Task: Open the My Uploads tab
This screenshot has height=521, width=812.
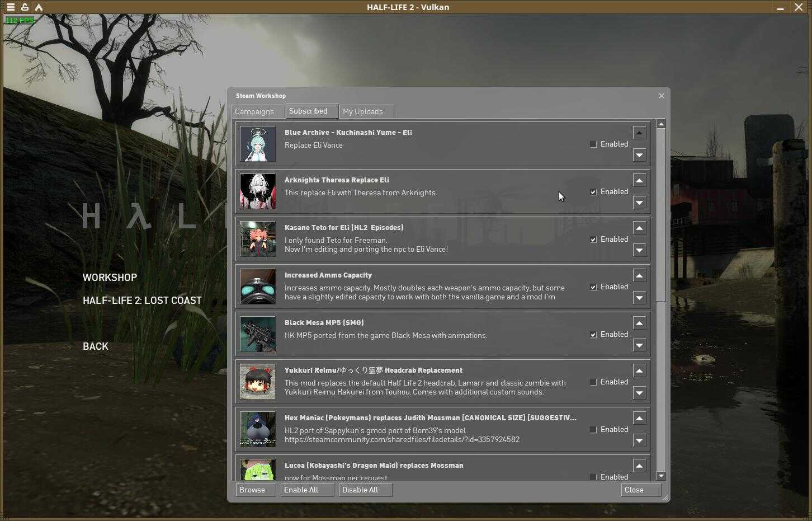Action: click(x=366, y=111)
